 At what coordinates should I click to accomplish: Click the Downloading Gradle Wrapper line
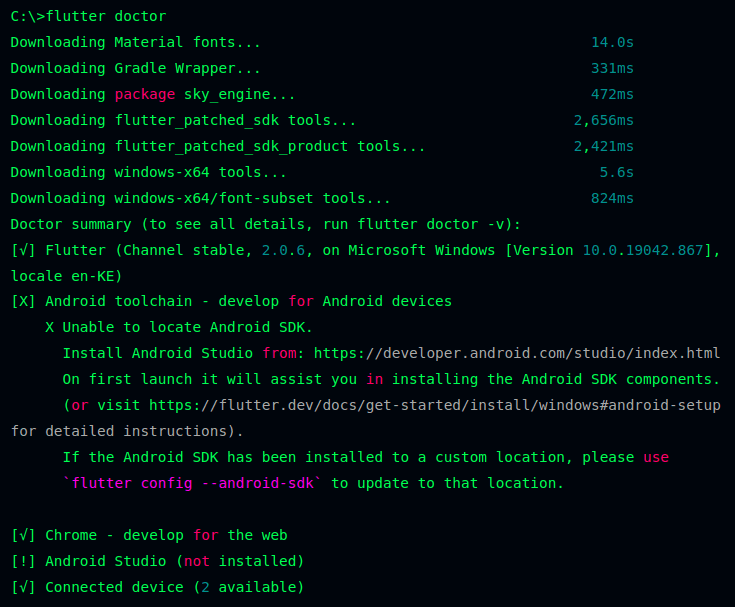pyautogui.click(x=135, y=68)
